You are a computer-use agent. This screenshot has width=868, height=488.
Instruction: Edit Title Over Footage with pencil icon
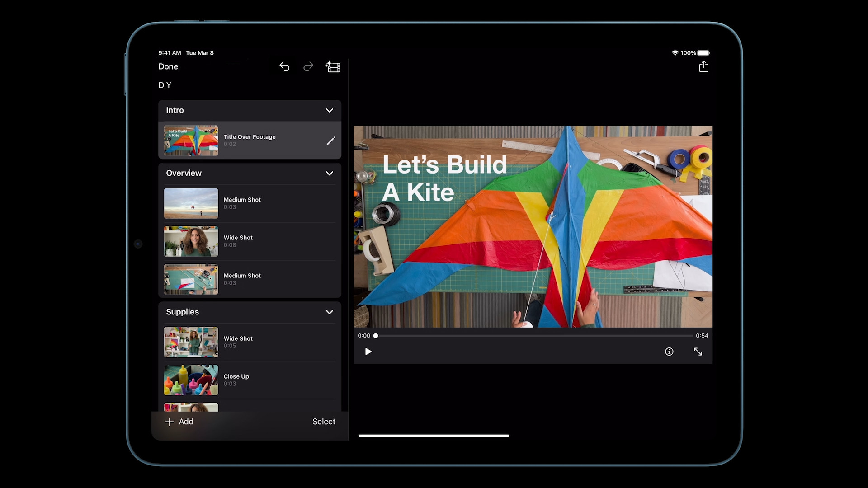(331, 141)
